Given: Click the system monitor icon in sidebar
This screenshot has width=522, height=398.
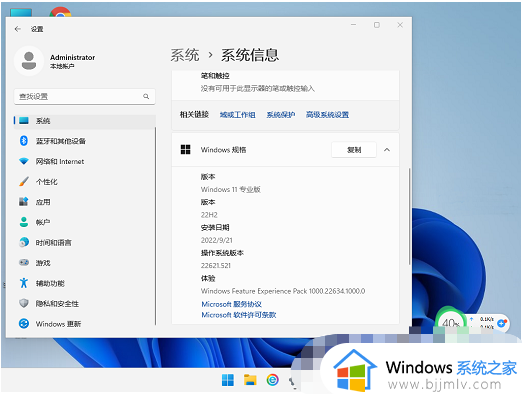Looking at the screenshot, I should click(x=24, y=121).
